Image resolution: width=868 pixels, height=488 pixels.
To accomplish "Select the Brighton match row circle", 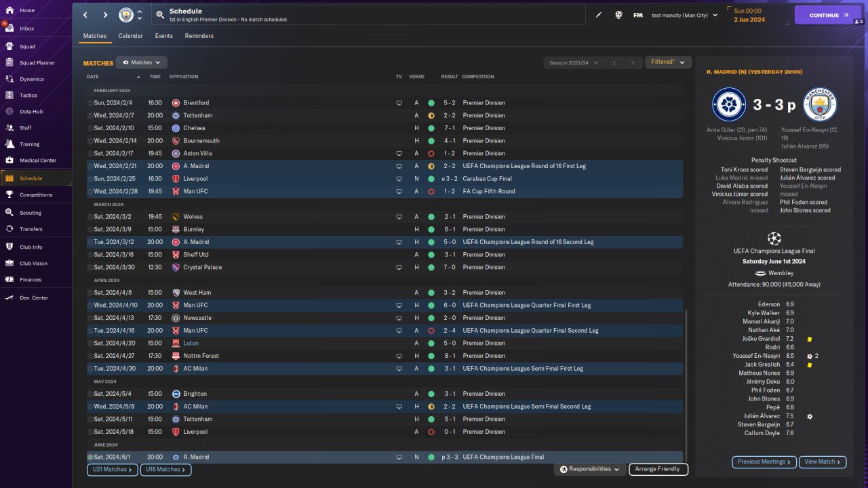I will (x=91, y=394).
